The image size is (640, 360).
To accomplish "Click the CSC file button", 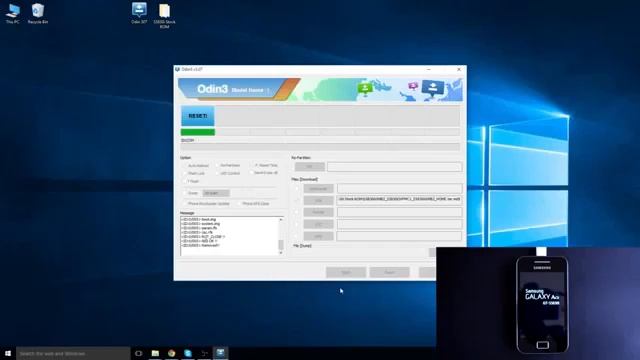I will coord(318,224).
